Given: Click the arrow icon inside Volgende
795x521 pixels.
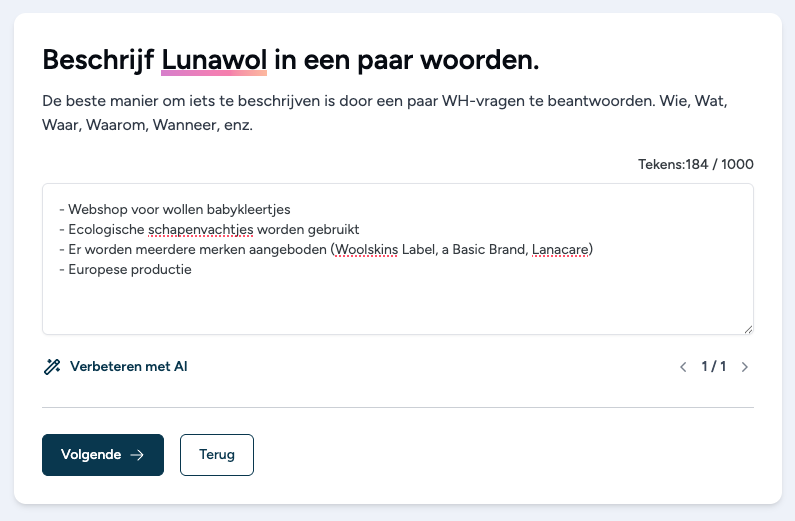Looking at the screenshot, I should click(137, 455).
